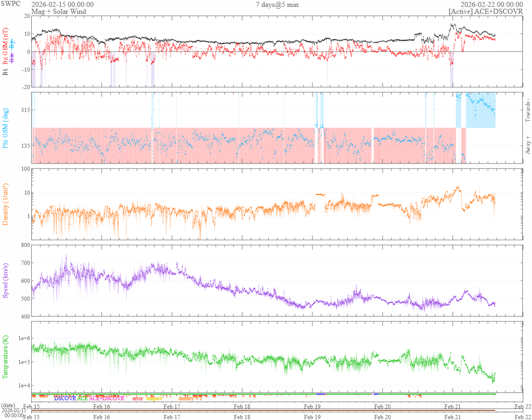Open the 7 days@5 min range selector
This screenshot has width=532, height=420.
click(277, 5)
